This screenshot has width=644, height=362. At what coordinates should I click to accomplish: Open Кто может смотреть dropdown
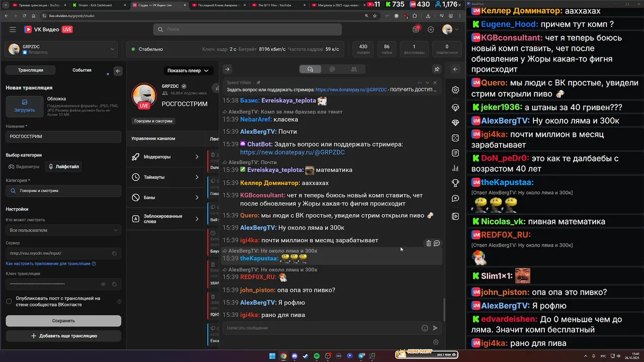click(63, 230)
